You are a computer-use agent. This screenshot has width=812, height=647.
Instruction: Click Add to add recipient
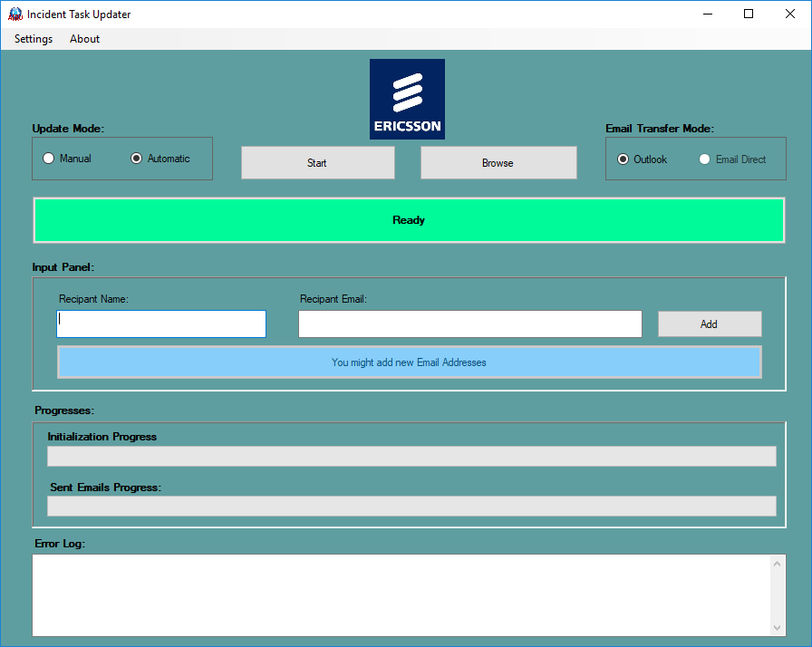click(709, 324)
